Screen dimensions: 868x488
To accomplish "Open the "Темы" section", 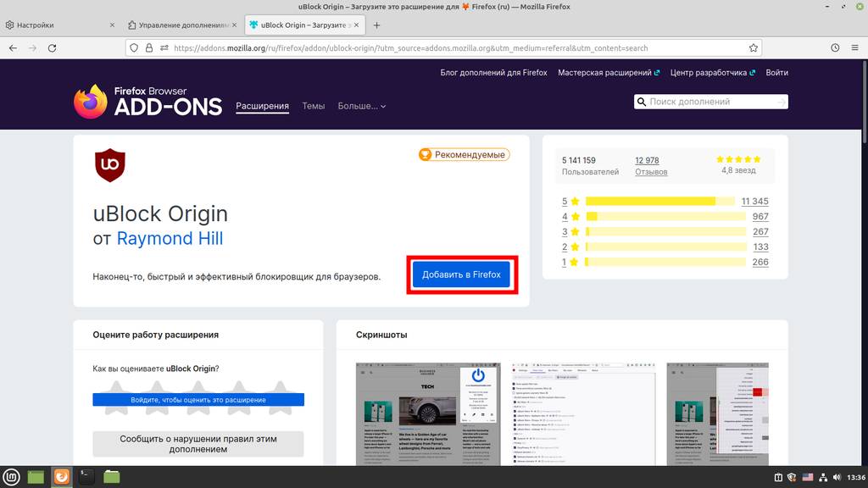I will (314, 106).
